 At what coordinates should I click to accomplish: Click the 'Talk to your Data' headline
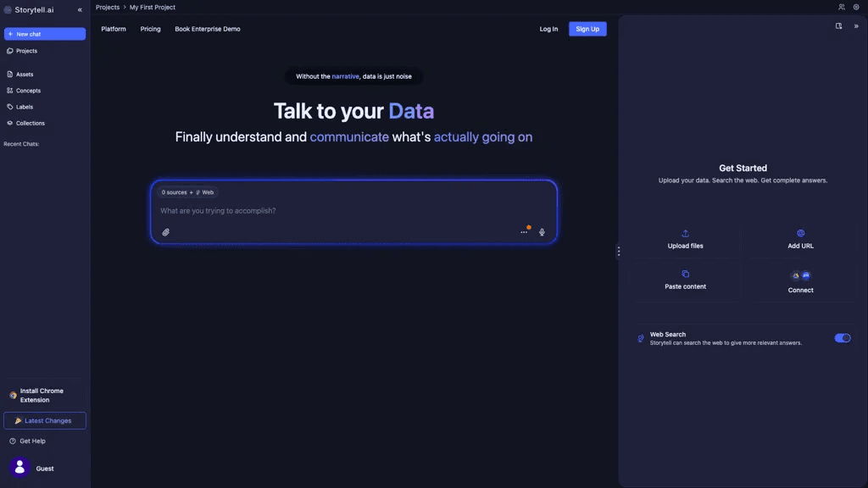[x=353, y=111]
